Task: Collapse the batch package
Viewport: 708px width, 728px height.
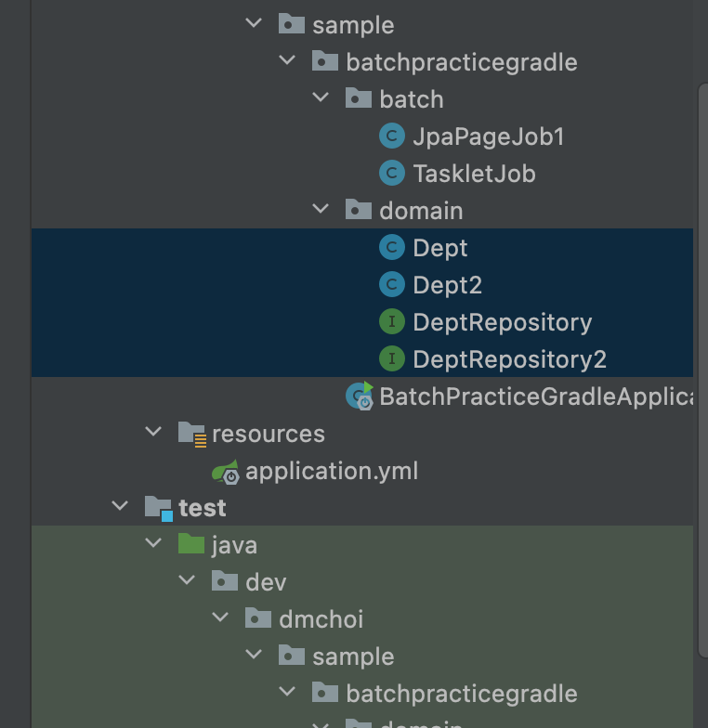Action: pyautogui.click(x=321, y=98)
